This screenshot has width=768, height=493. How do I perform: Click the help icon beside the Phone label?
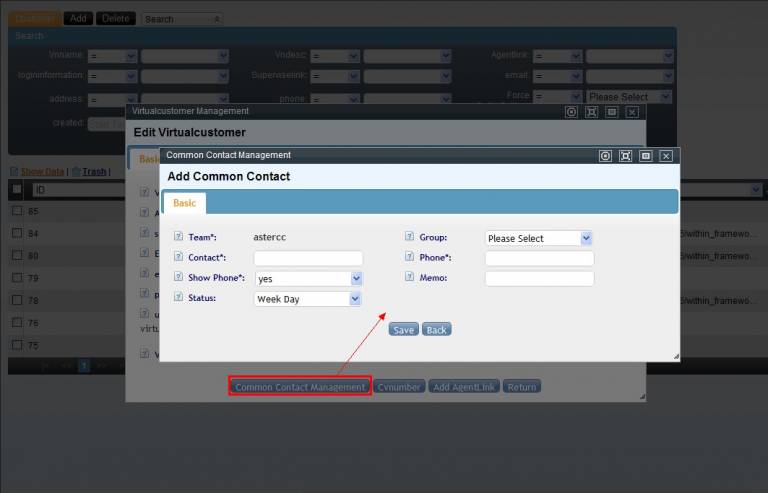(409, 257)
